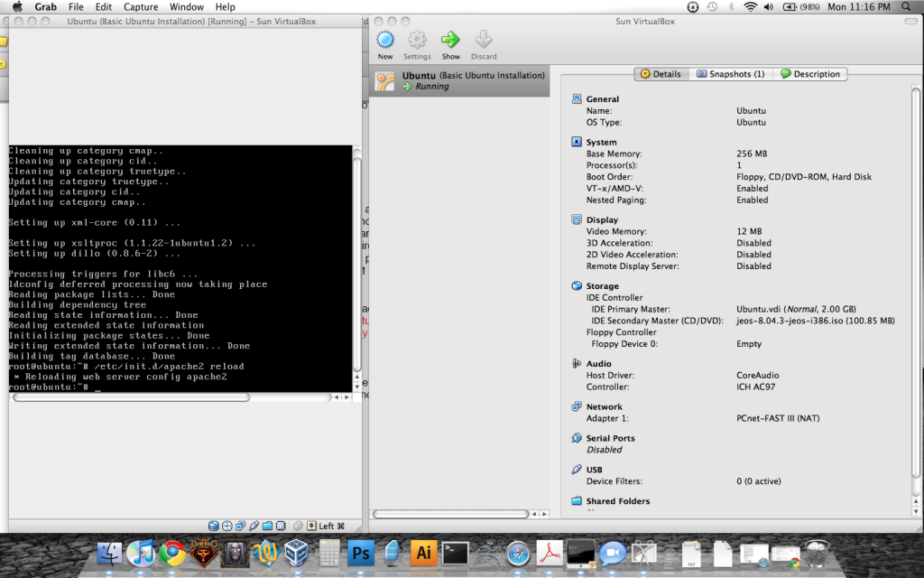Open Spotlight search magnifier
Viewport: 924px width, 578px height.
pos(906,6)
